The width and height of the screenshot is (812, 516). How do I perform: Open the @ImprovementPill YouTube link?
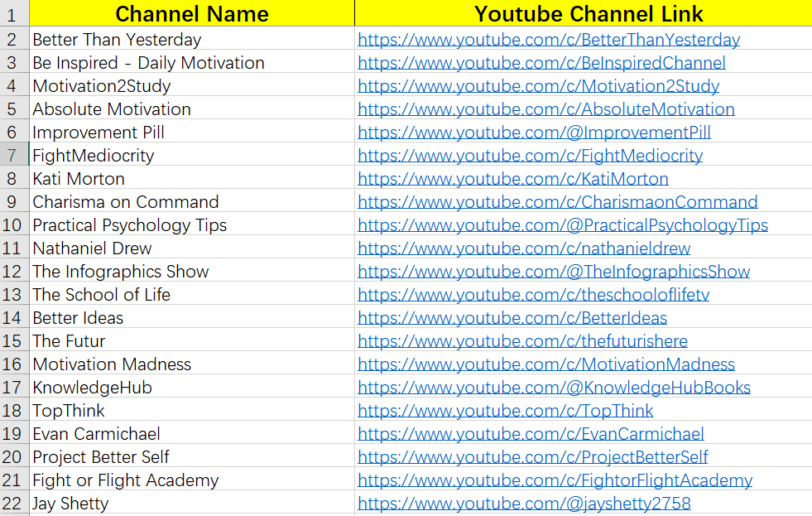pos(534,133)
